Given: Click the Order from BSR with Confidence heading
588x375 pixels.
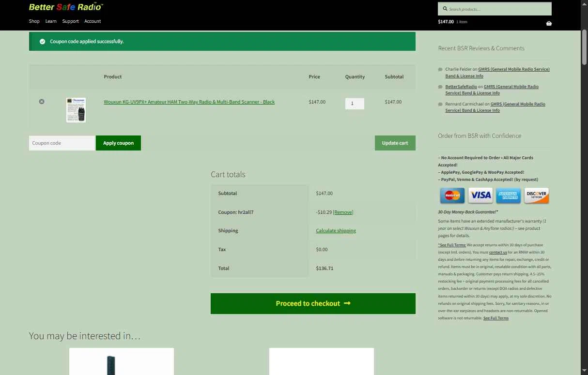Looking at the screenshot, I should (x=480, y=136).
